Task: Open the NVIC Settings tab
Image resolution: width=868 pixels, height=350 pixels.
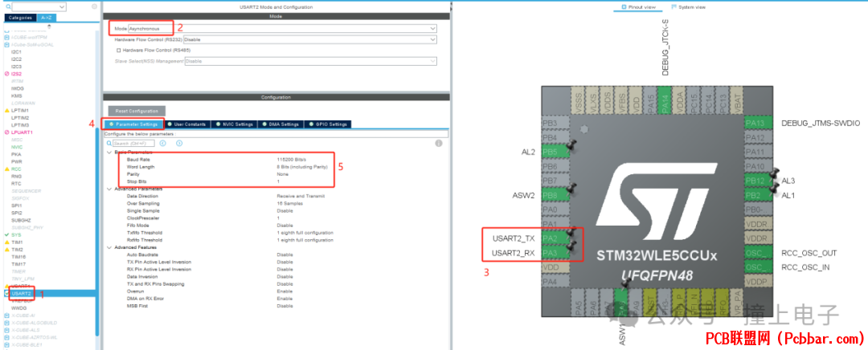Action: click(236, 124)
